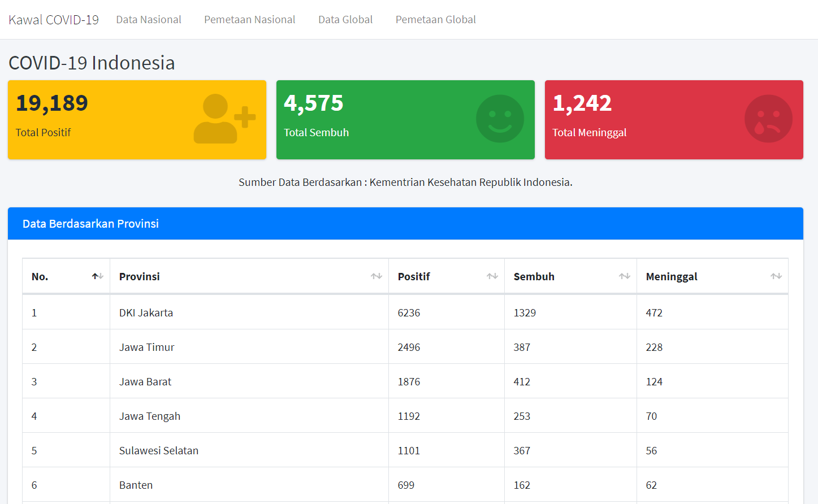
Task: Click the Data Berdasarkan Provinsi panel header
Action: (405, 224)
